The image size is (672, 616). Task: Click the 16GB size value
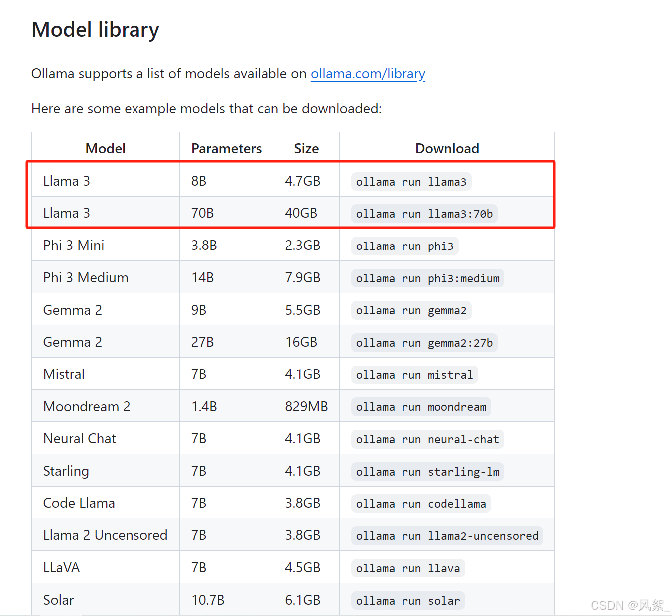pos(301,342)
